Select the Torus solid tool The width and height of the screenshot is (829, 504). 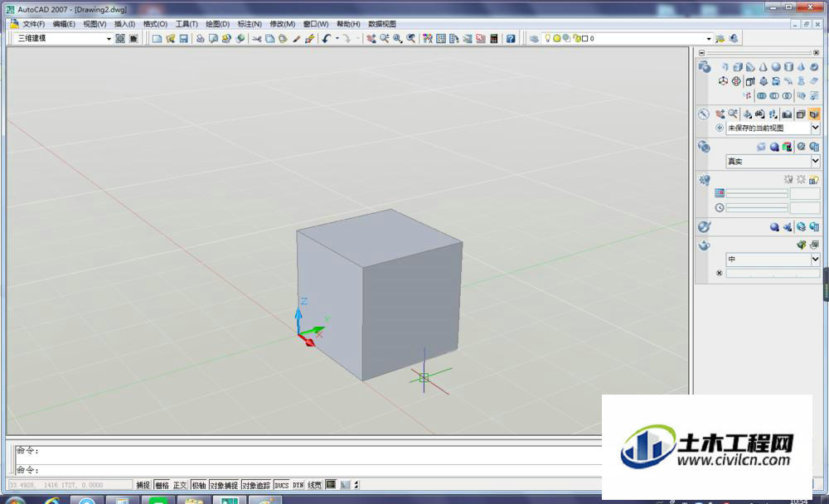point(814,67)
